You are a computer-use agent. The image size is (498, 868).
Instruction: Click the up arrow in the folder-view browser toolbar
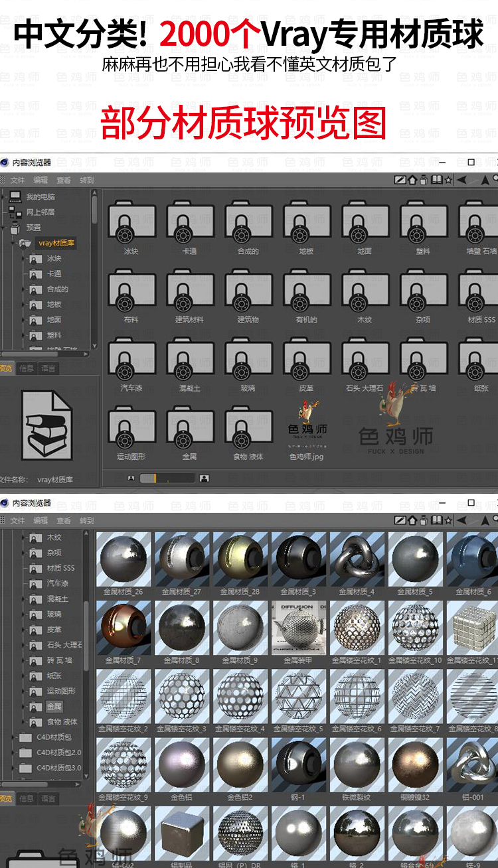click(485, 179)
